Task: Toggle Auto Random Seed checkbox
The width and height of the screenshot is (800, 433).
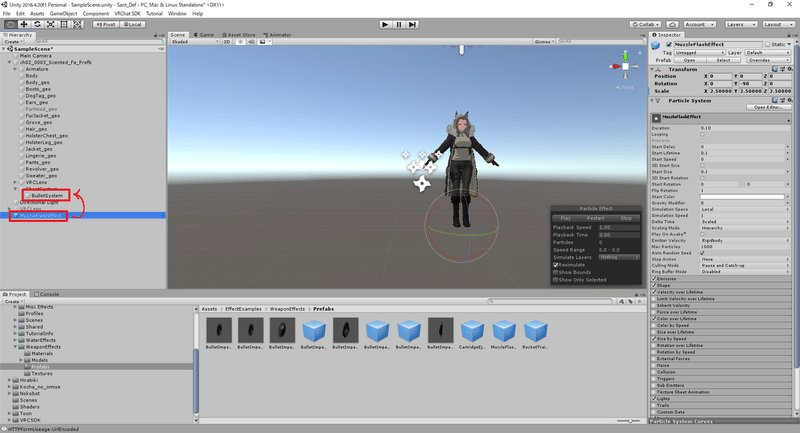Action: [x=703, y=253]
